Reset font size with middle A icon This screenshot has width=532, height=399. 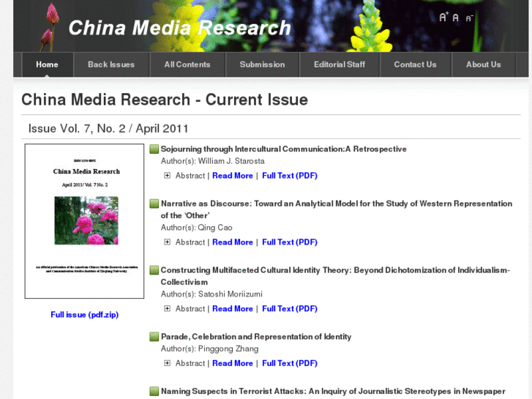[456, 18]
